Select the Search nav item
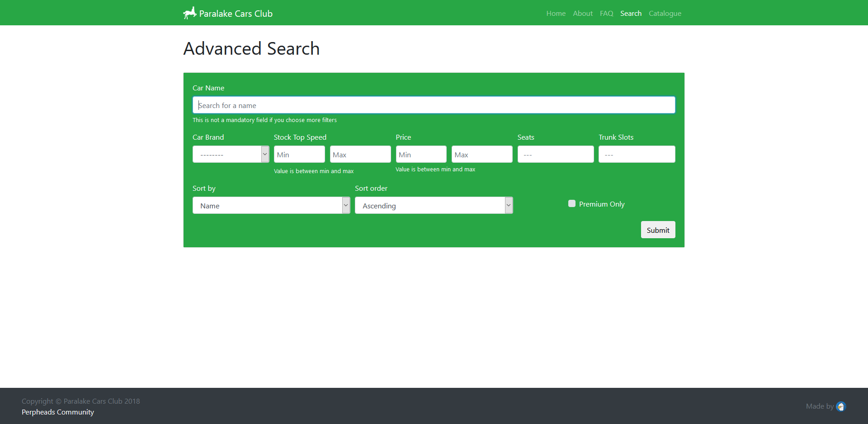 631,14
